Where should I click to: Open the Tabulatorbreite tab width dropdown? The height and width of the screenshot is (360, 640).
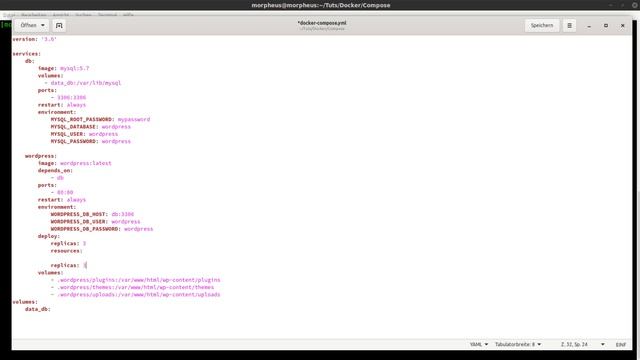click(518, 344)
